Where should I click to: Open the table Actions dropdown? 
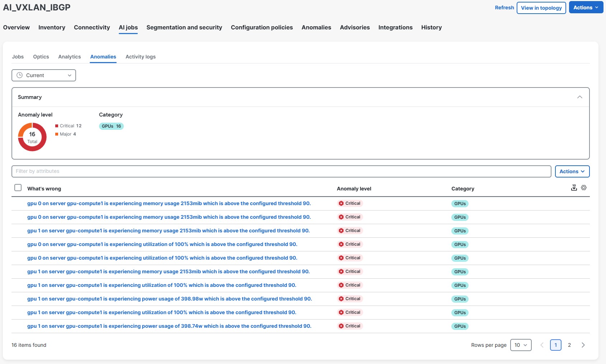click(x=572, y=171)
